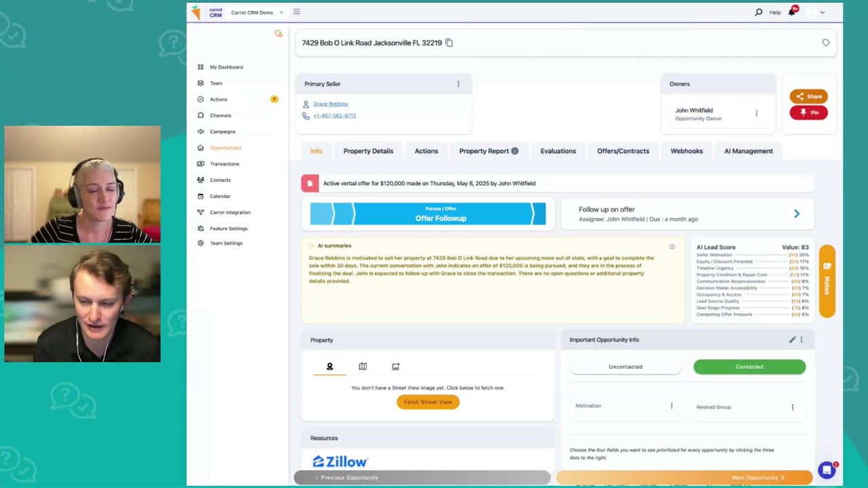Open the notifications bell
Viewport: 868px width, 488px height.
(x=791, y=12)
